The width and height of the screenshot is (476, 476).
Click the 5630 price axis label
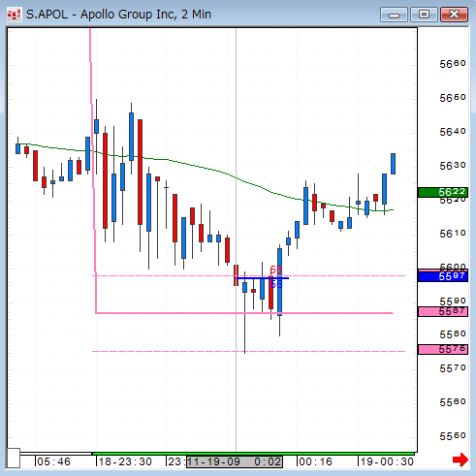click(453, 166)
